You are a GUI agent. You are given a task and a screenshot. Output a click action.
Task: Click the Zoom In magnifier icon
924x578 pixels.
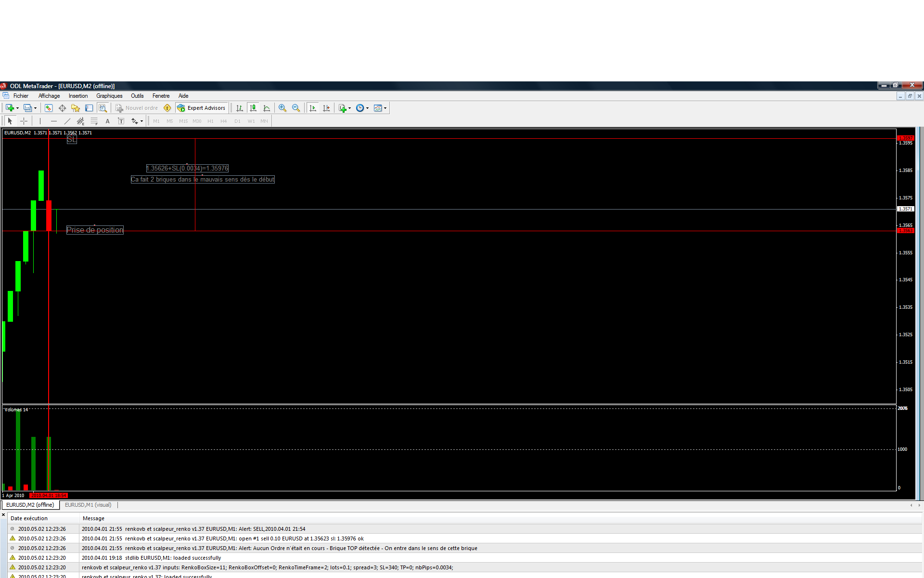[x=282, y=108]
